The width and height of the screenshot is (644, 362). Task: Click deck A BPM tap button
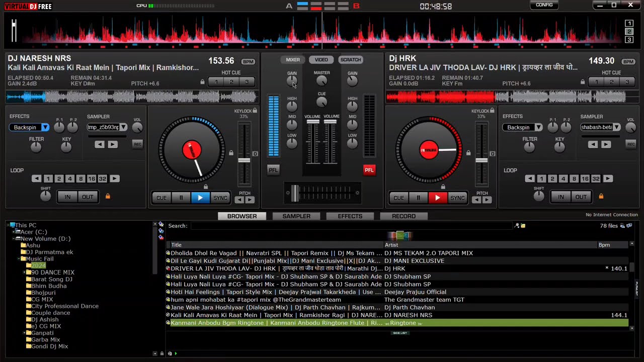click(248, 61)
